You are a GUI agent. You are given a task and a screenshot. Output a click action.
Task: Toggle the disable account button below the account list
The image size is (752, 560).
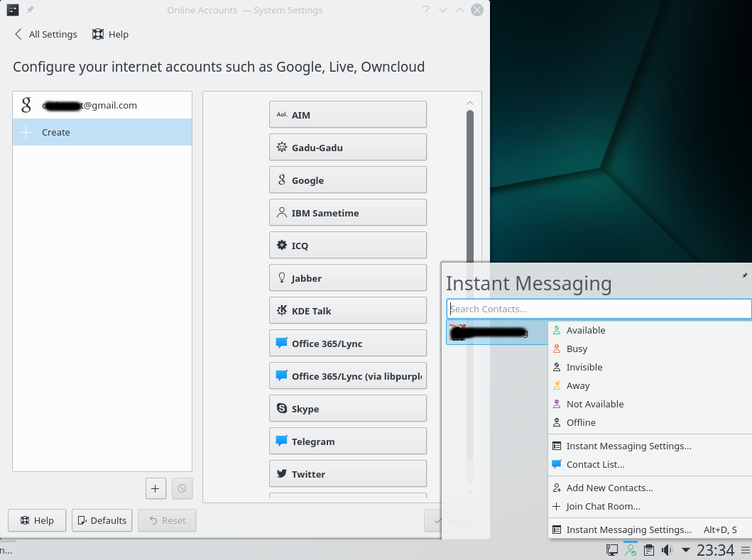182,488
